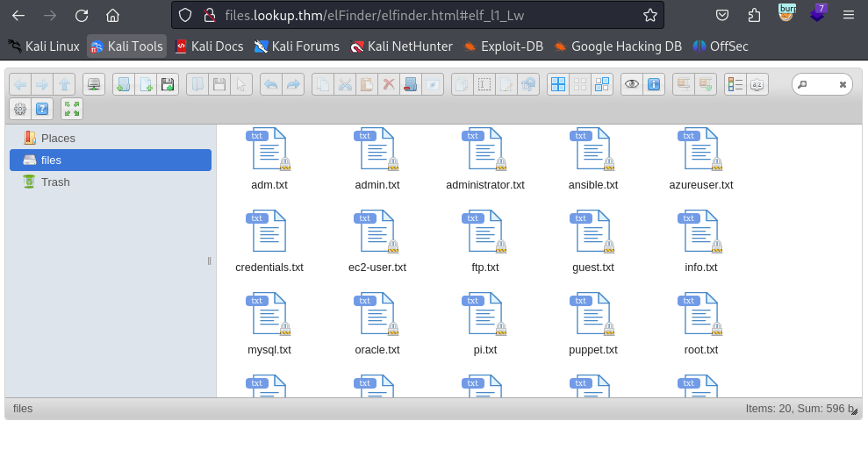Select the adm.txt file
The height and width of the screenshot is (464, 868).
269,160
